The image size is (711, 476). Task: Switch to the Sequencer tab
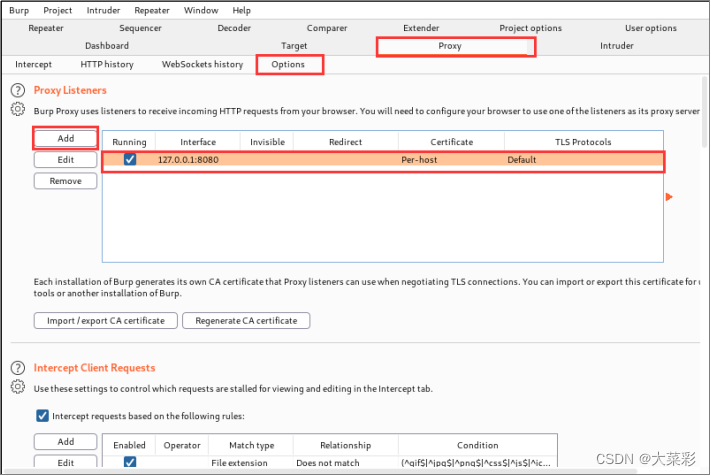[x=140, y=28]
